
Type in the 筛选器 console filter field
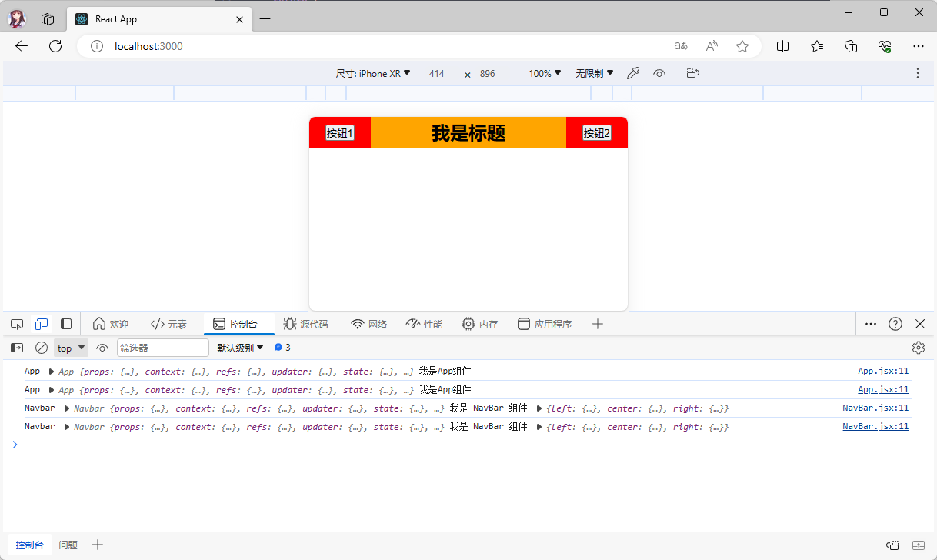pos(162,348)
